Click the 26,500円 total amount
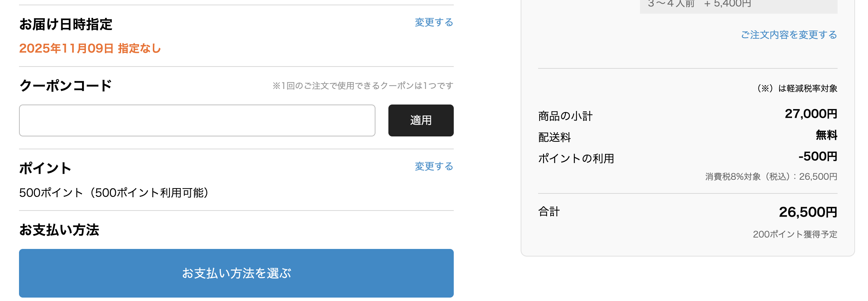This screenshot has width=868, height=301. point(808,212)
